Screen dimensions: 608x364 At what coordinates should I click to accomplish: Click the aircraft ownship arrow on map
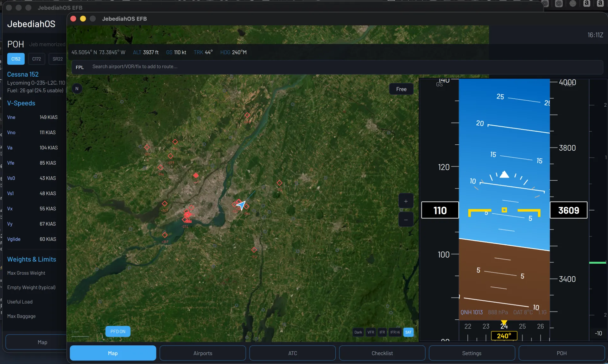[x=241, y=206]
